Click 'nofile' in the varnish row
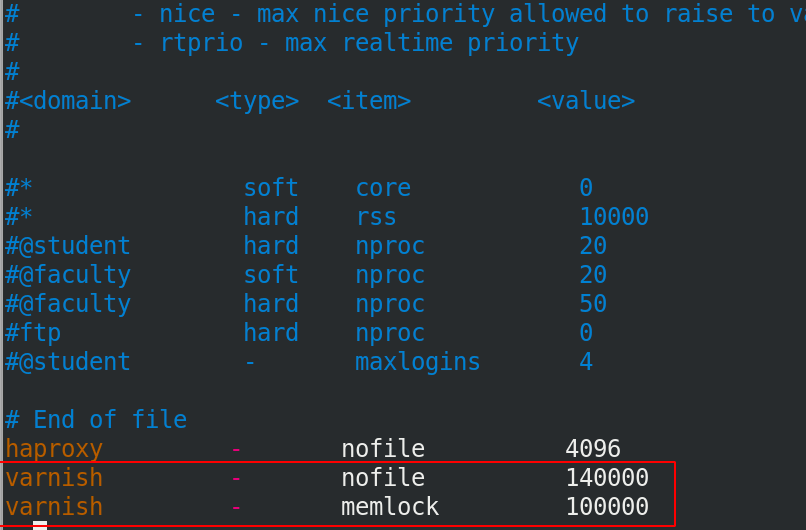806x530 pixels. coord(383,478)
